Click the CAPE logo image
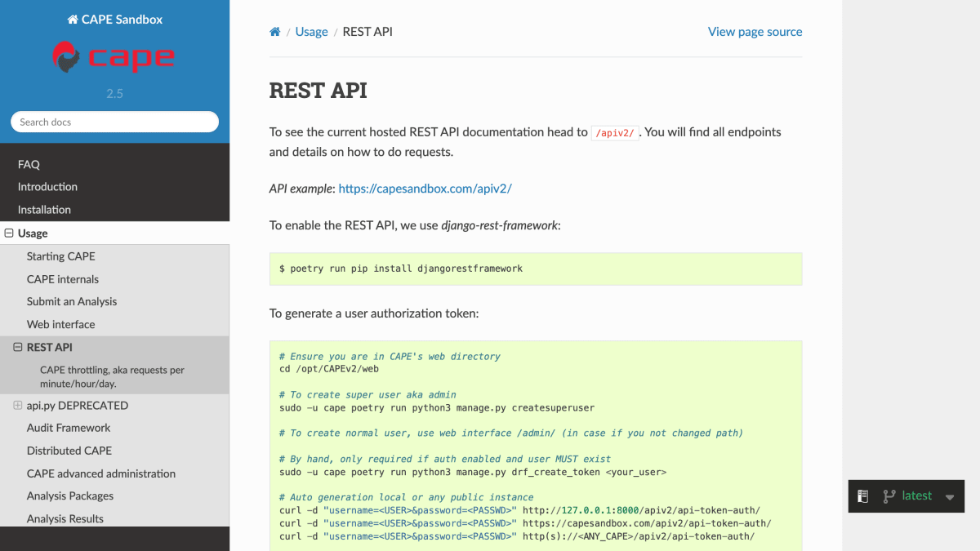The width and height of the screenshot is (980, 551). pyautogui.click(x=114, y=57)
